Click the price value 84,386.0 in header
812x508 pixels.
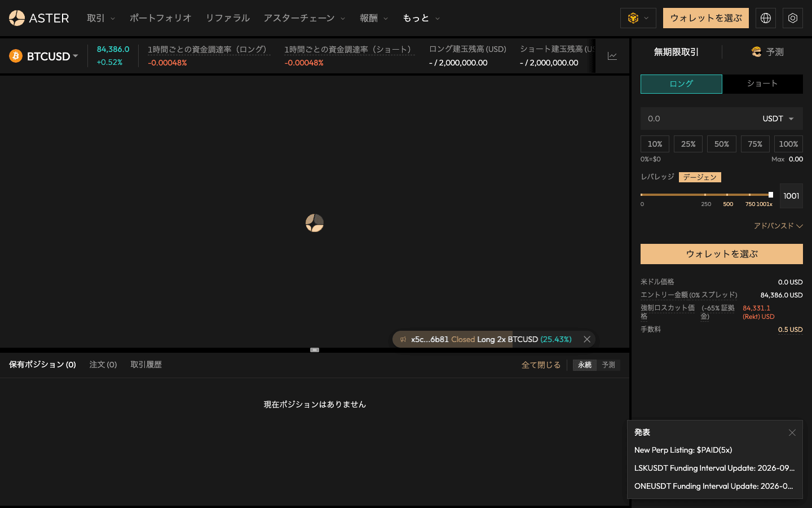point(113,50)
